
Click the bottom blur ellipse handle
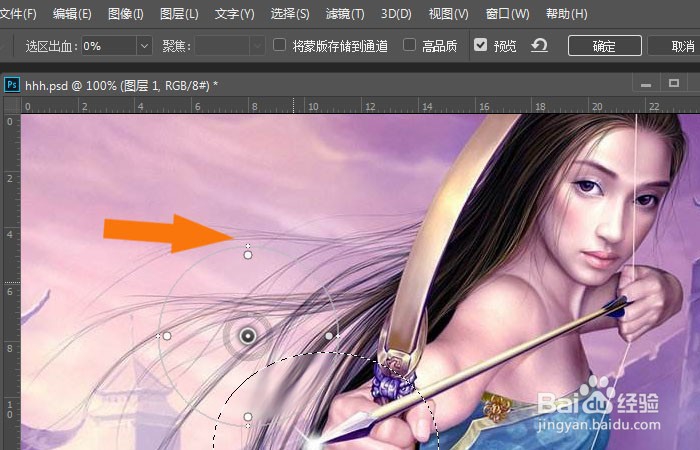(248, 417)
